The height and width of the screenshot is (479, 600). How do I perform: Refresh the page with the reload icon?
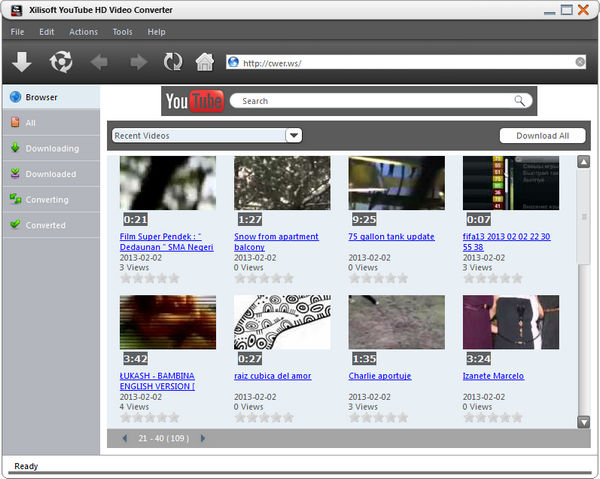(x=173, y=62)
